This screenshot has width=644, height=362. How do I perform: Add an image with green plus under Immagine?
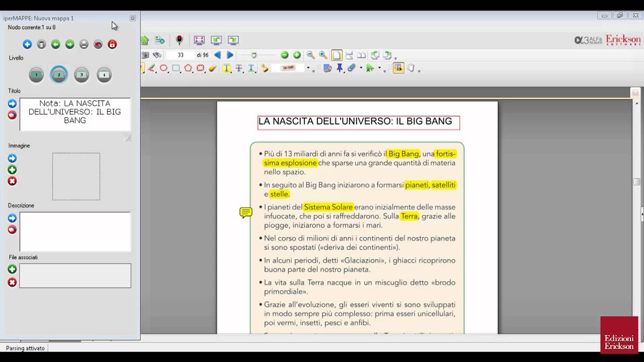12,170
